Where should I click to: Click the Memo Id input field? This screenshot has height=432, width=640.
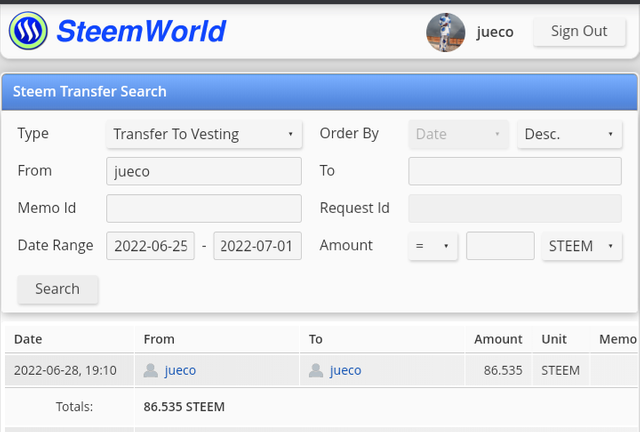[203, 208]
